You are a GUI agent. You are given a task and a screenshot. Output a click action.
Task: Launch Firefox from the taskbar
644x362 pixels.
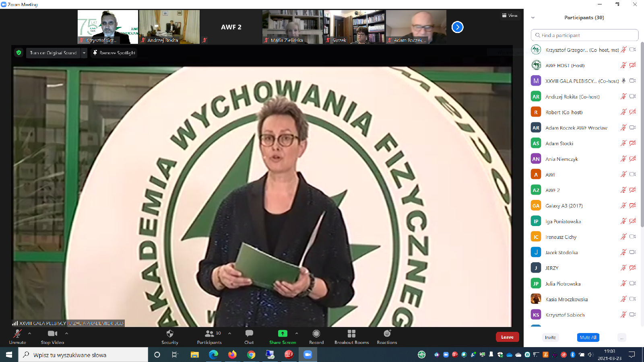coord(232,354)
